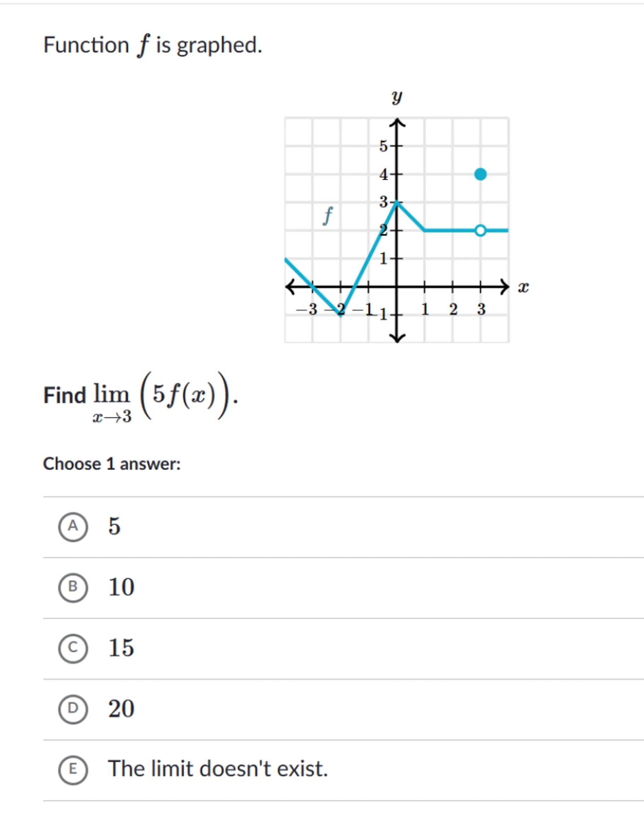
Task: Click the x-axis label right of the graph
Action: click(x=523, y=287)
